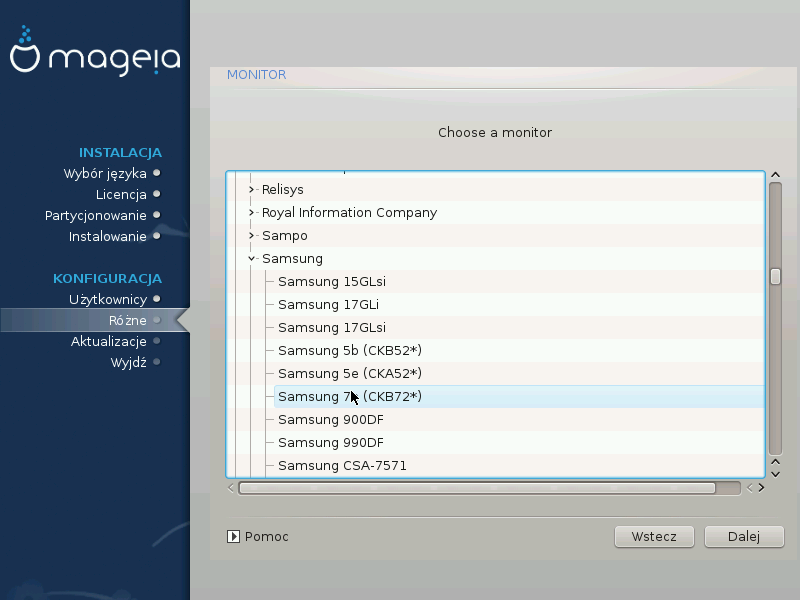Click the left arrow of horizontal scrollbar

coord(231,488)
